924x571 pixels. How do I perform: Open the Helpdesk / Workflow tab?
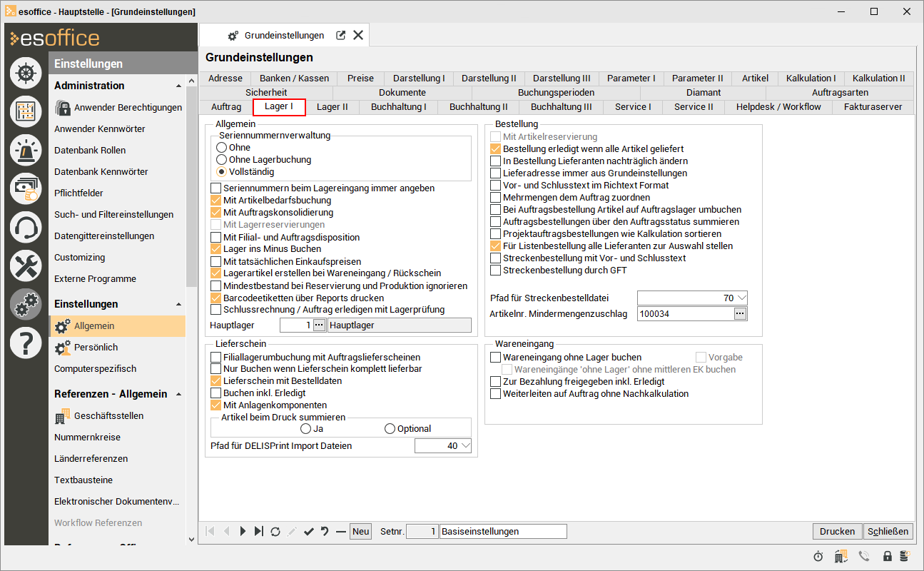[778, 107]
